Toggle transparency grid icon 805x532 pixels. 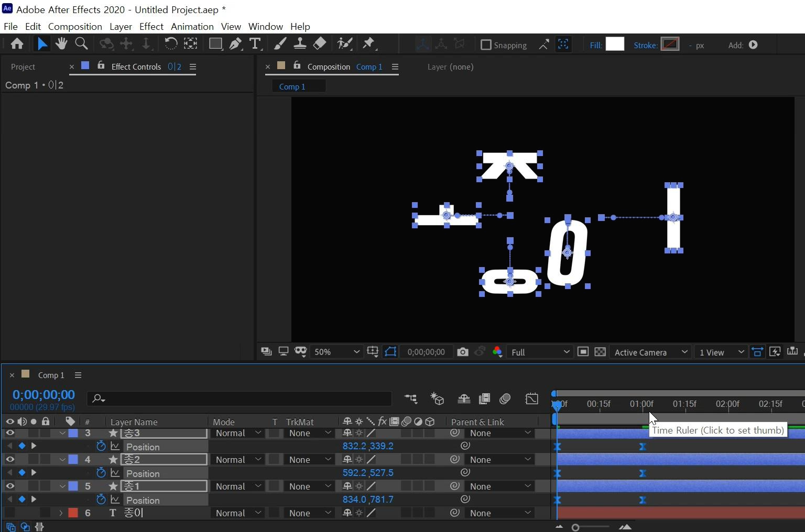coord(600,352)
